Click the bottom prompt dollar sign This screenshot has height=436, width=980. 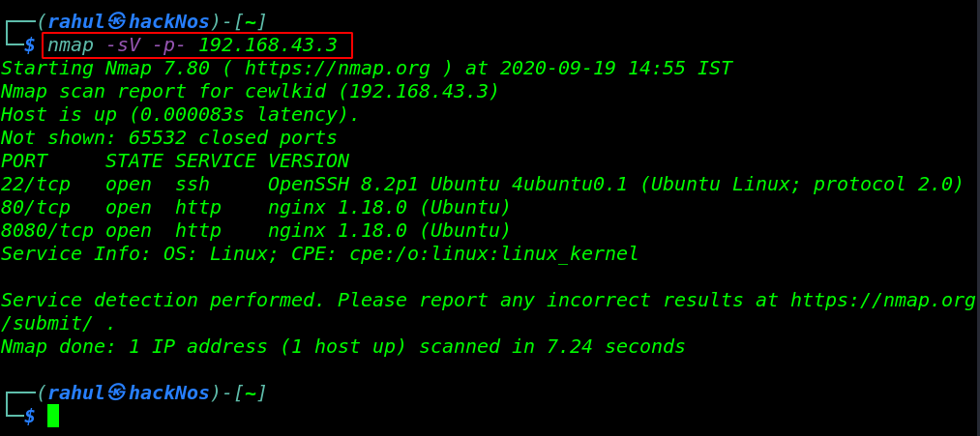29,416
